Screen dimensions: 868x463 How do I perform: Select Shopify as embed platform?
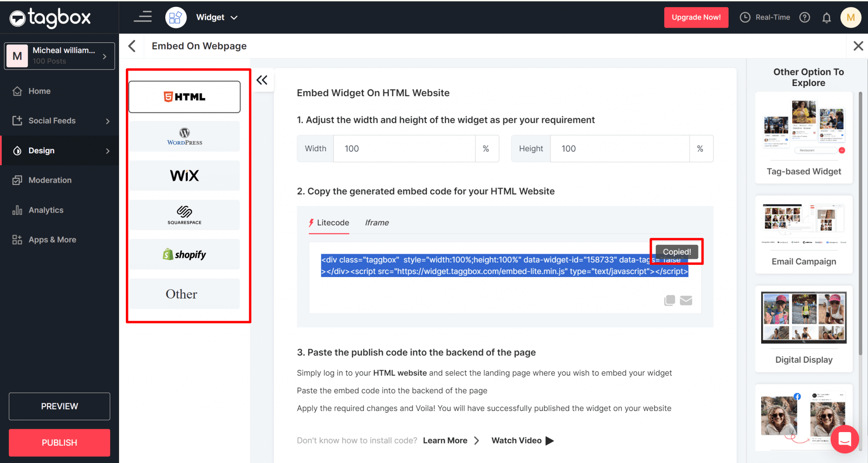click(184, 254)
